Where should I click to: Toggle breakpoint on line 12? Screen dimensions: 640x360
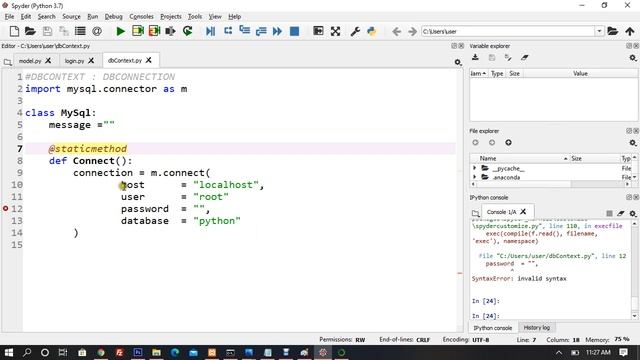click(5, 209)
